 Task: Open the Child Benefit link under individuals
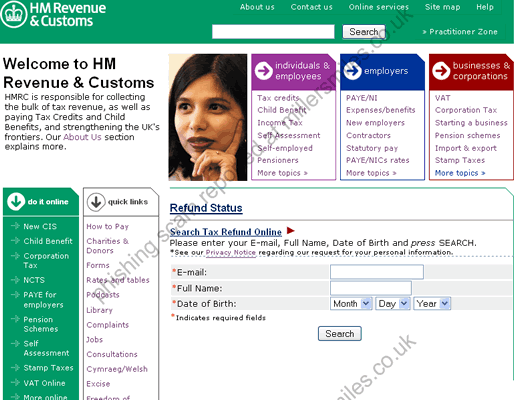coord(282,110)
